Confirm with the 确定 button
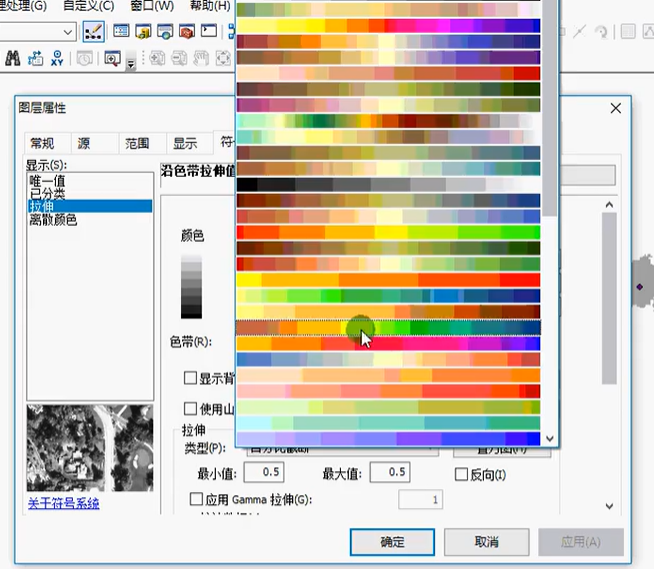 (x=392, y=542)
